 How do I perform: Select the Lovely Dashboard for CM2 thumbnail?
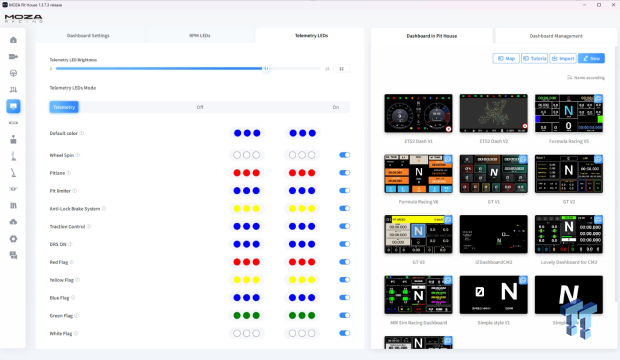click(569, 234)
